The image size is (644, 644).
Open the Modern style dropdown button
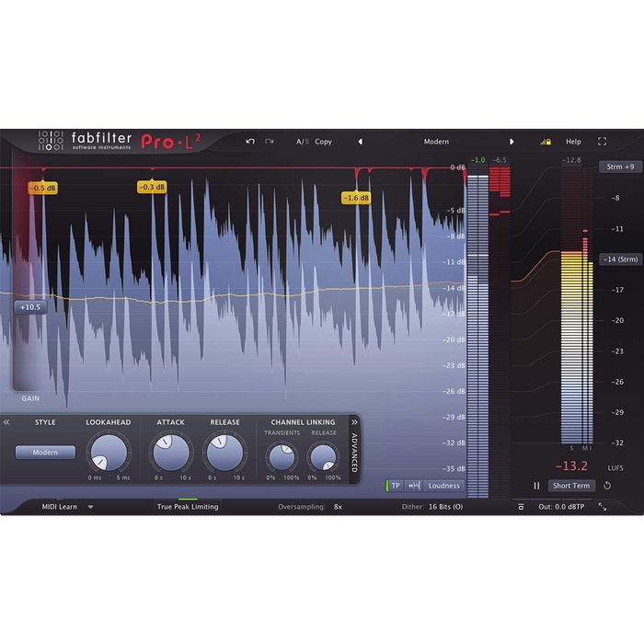pos(45,453)
